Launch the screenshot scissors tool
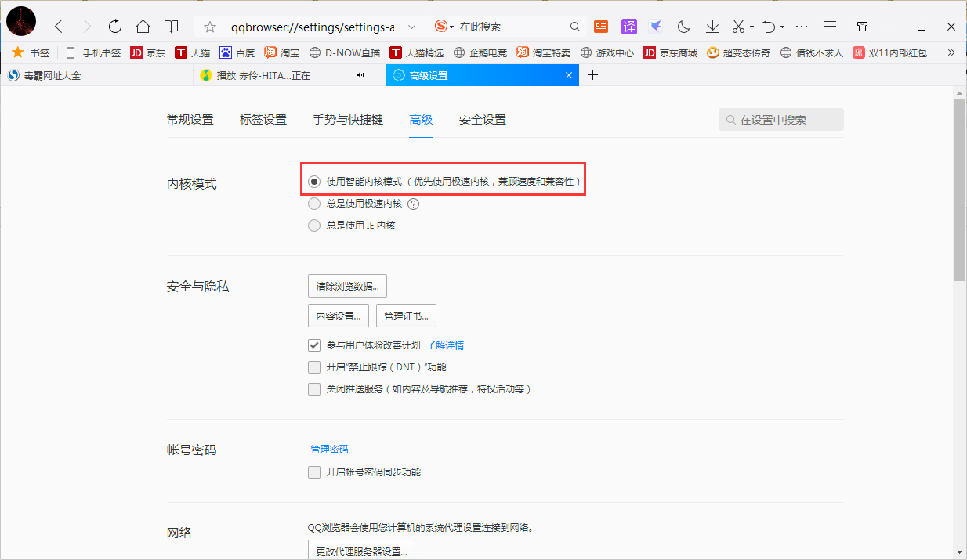Screen dimensions: 967x560 [737, 26]
